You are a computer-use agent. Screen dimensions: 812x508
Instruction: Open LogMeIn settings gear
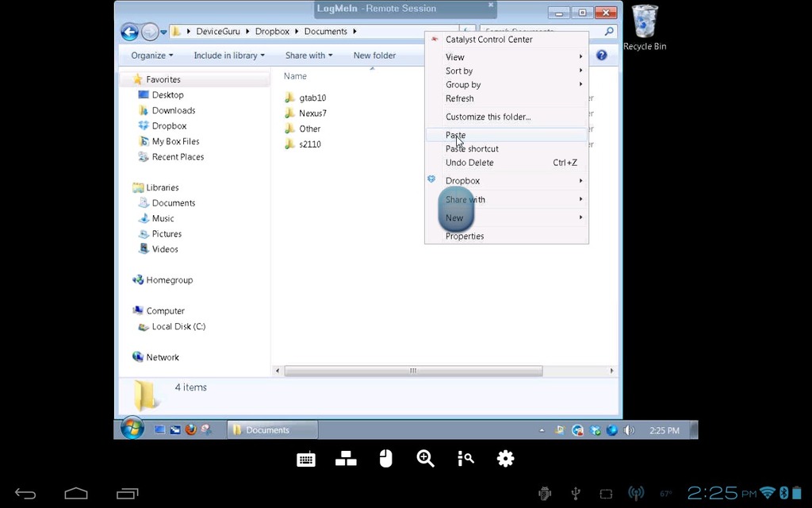tap(505, 459)
